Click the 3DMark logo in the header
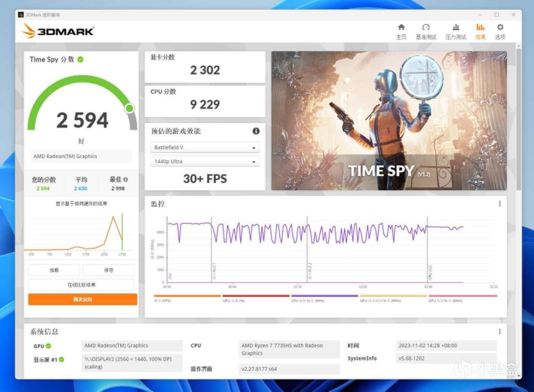The height and width of the screenshot is (392, 534). click(x=58, y=31)
